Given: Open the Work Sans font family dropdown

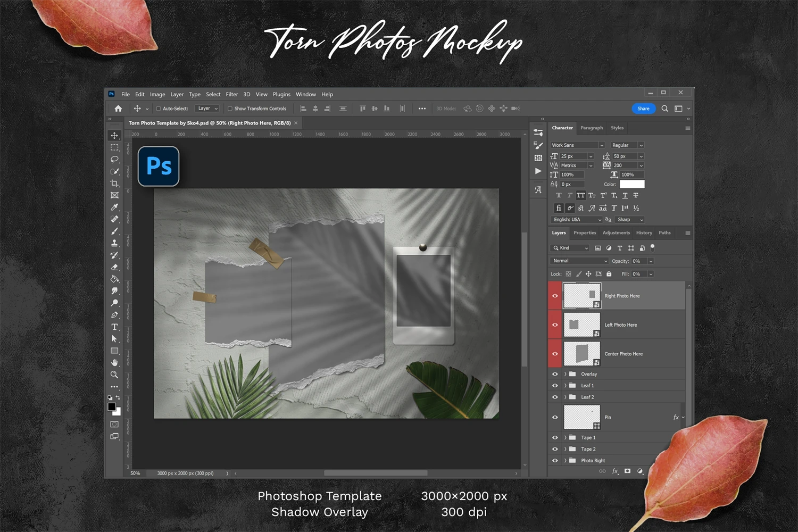Looking at the screenshot, I should 578,145.
